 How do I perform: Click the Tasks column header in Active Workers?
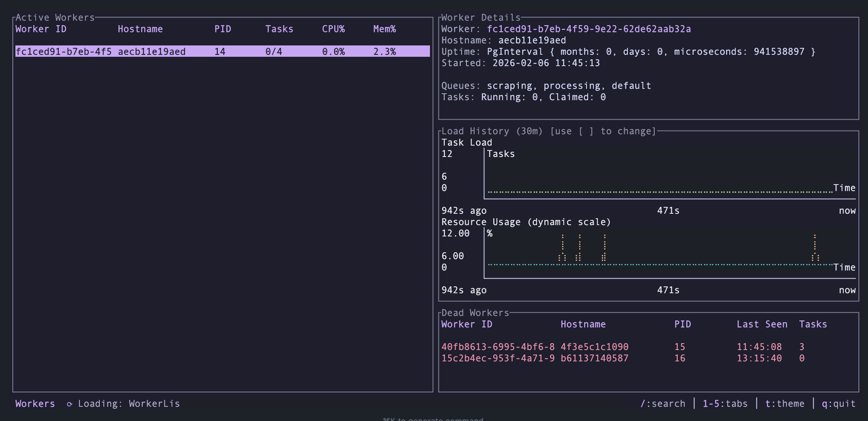pyautogui.click(x=279, y=29)
